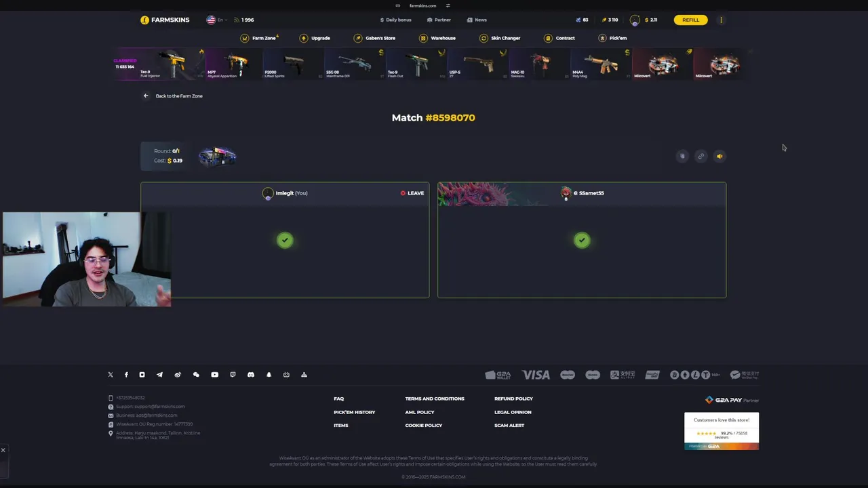The width and height of the screenshot is (868, 488).
Task: Open the sitemap social icon
Action: click(x=304, y=374)
